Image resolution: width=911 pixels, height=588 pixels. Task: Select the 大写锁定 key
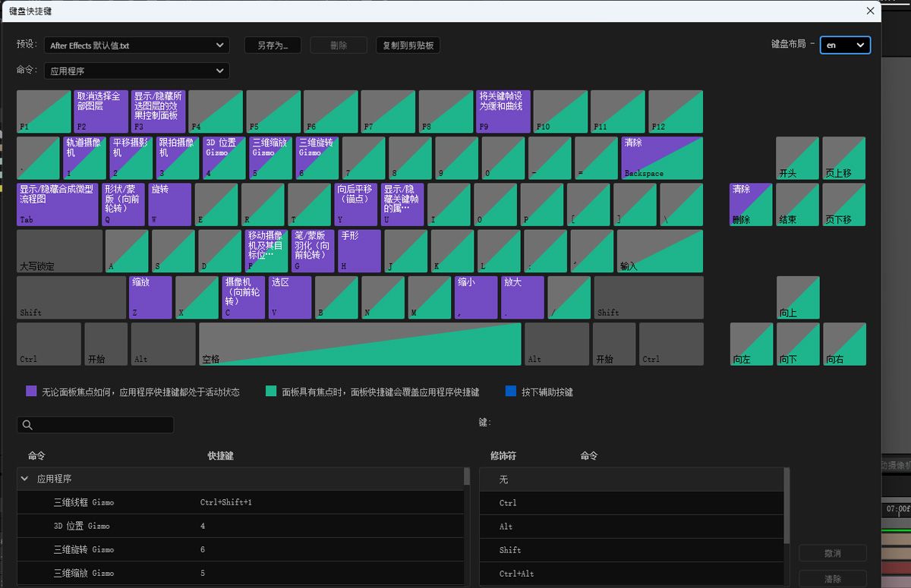[x=59, y=250]
